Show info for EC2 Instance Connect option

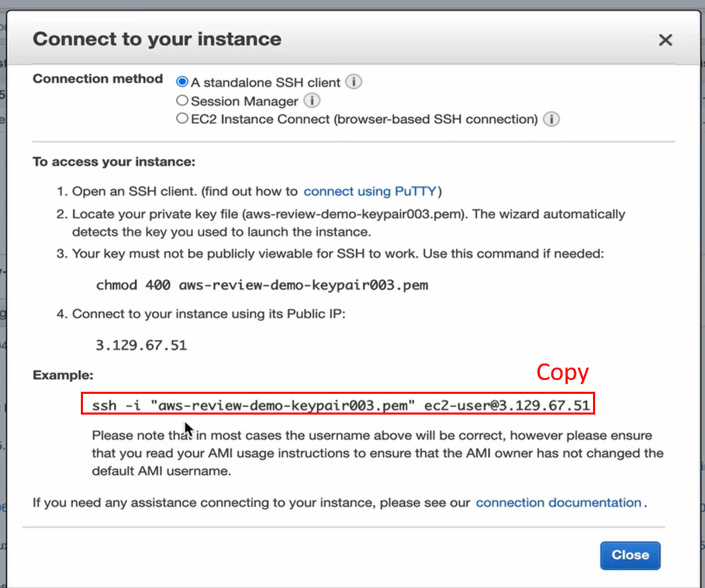(x=551, y=120)
